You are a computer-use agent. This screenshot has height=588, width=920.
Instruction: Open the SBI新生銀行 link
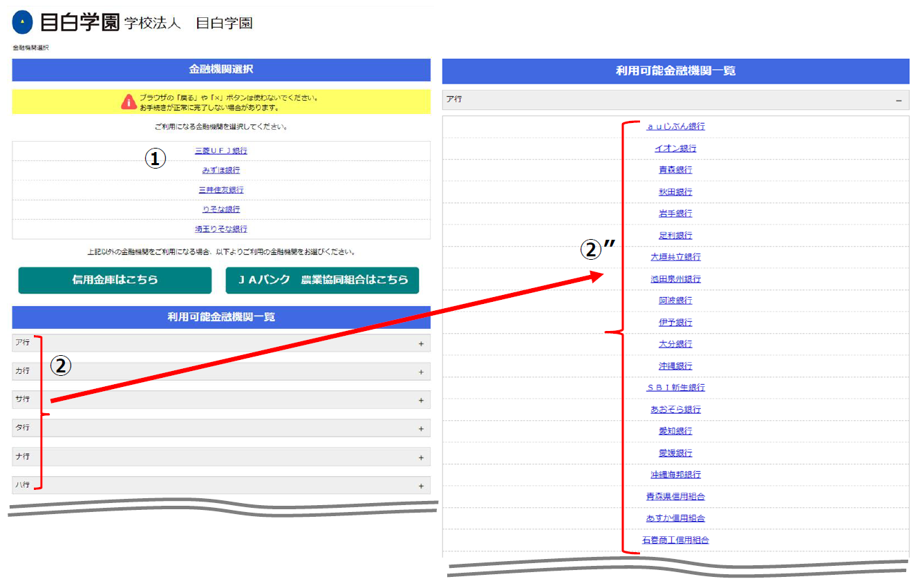pos(675,388)
